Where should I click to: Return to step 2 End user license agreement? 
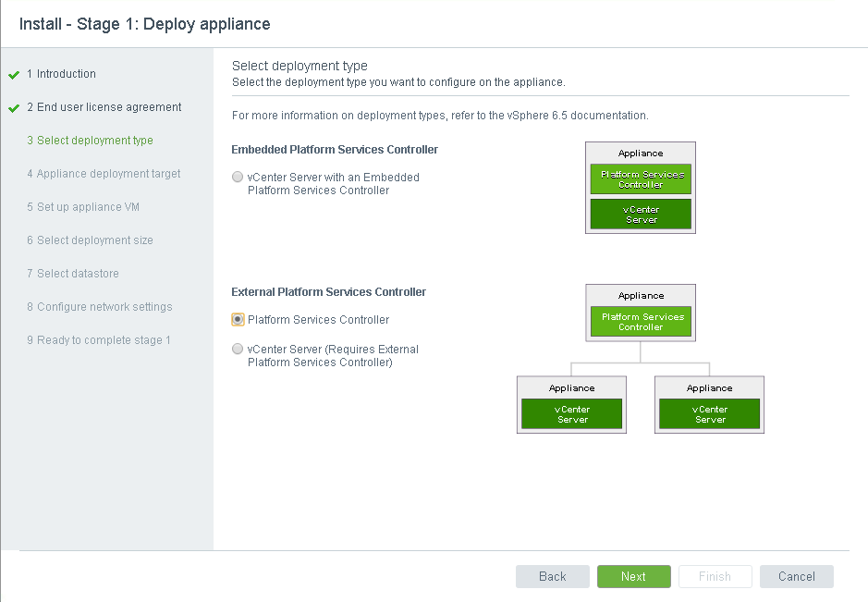click(108, 107)
